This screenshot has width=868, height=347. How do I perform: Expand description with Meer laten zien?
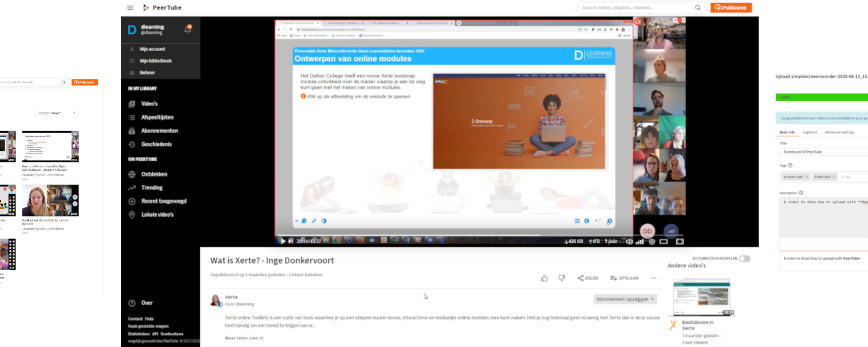(244, 338)
